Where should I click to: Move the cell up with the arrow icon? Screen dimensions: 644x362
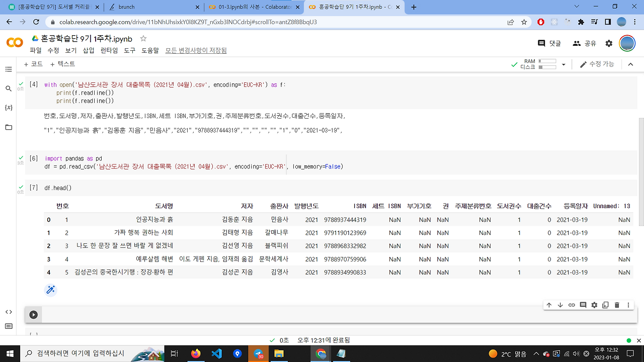point(549,305)
